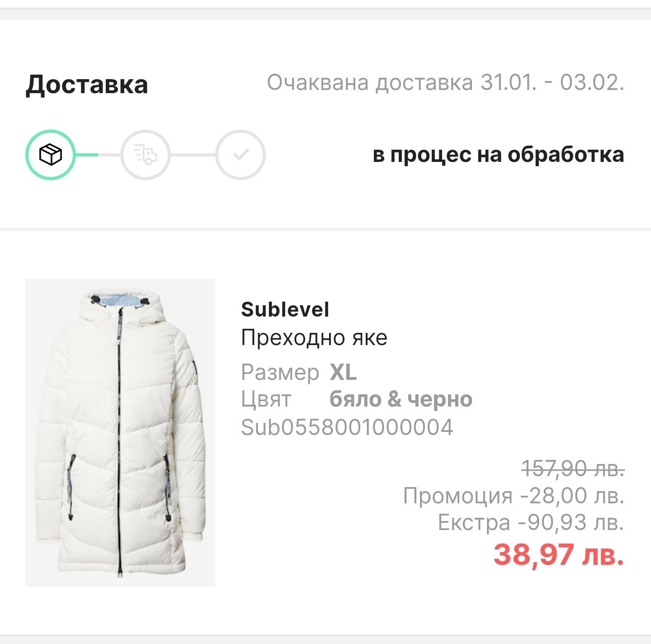
Task: Click the Цвят label
Action: [x=266, y=399]
